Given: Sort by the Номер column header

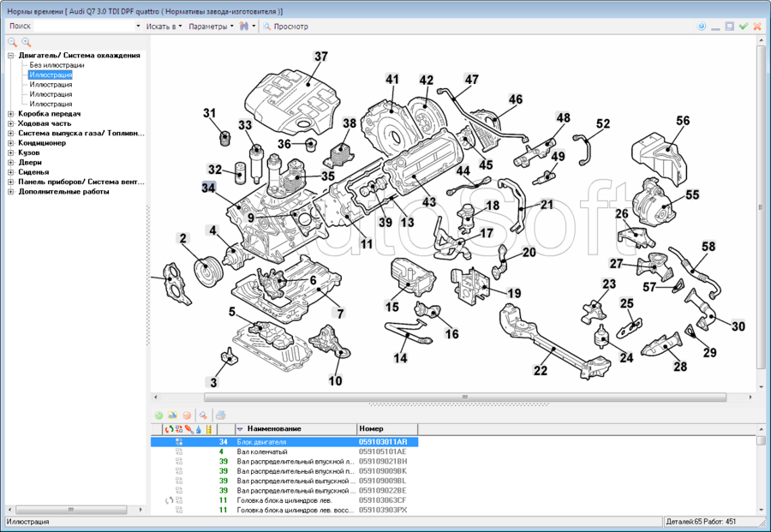Looking at the screenshot, I should tap(387, 428).
